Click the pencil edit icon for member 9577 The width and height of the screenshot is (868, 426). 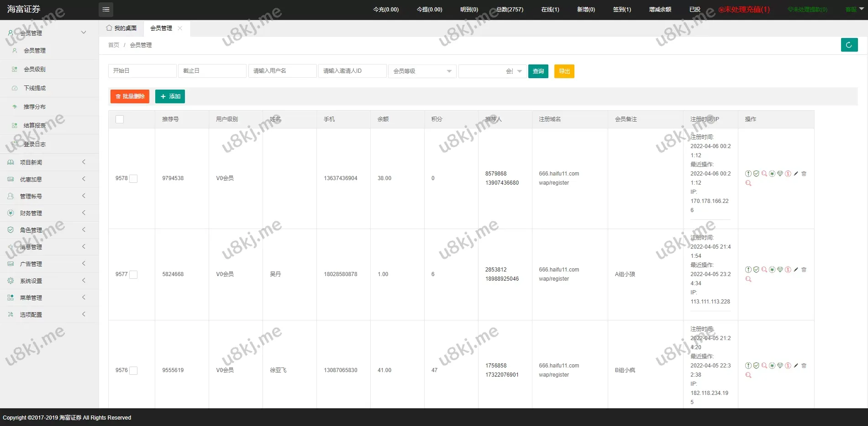tap(796, 270)
